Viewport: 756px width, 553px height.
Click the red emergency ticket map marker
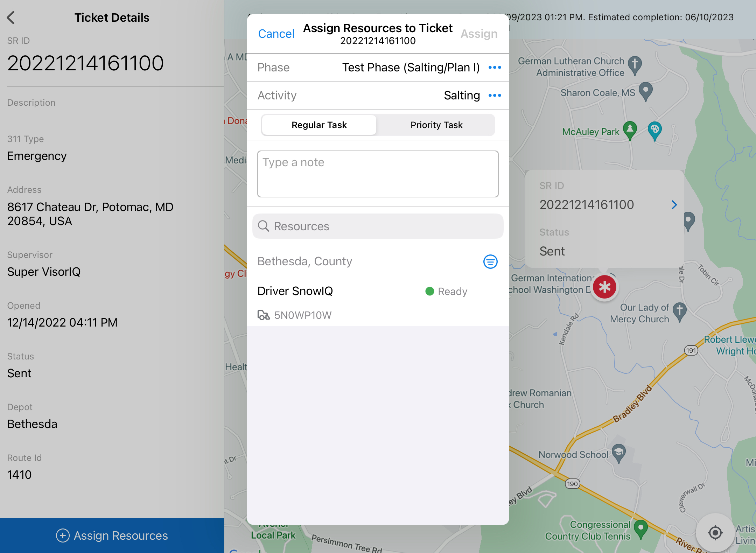(x=604, y=287)
